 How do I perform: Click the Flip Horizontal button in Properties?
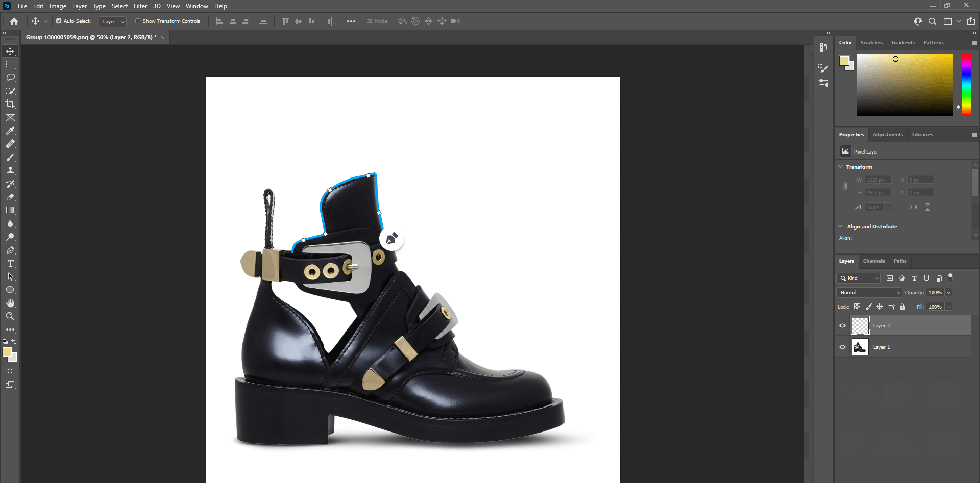point(912,207)
